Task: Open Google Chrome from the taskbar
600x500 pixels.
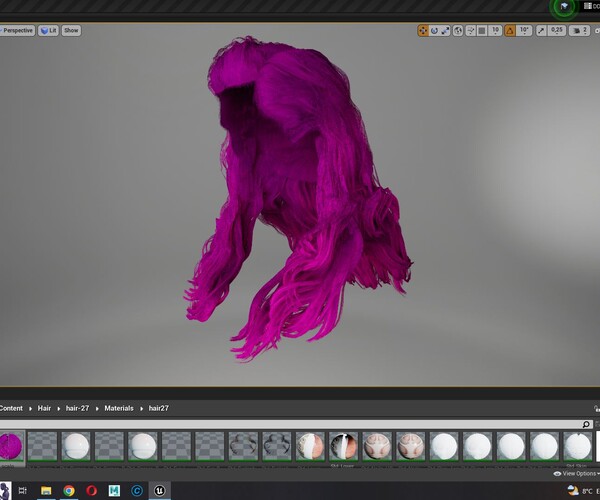Action: [69, 490]
